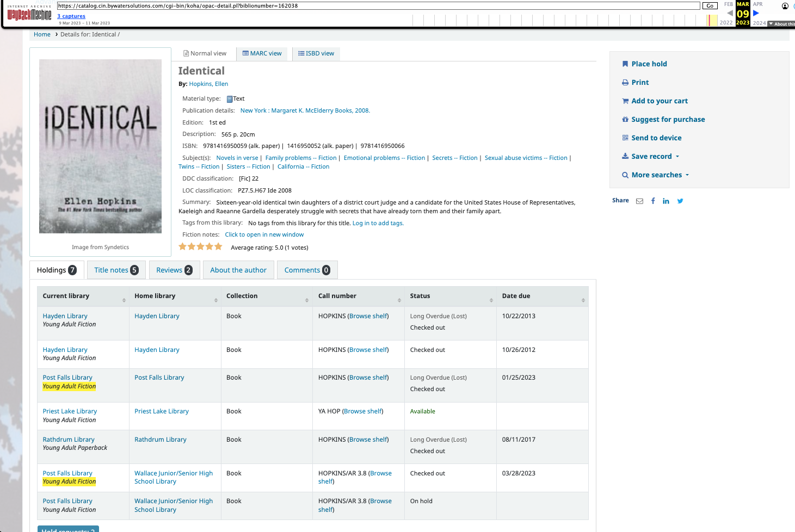Share record on Facebook
Image resolution: width=795 pixels, height=532 pixels.
click(x=653, y=201)
